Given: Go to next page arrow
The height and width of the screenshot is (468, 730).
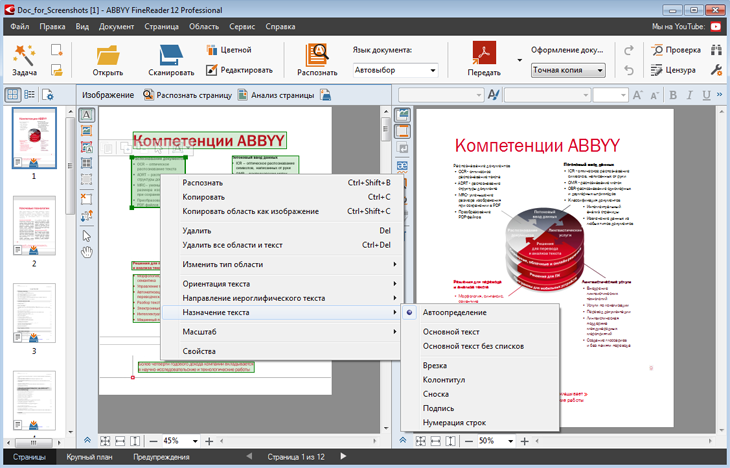Looking at the screenshot, I should (343, 456).
